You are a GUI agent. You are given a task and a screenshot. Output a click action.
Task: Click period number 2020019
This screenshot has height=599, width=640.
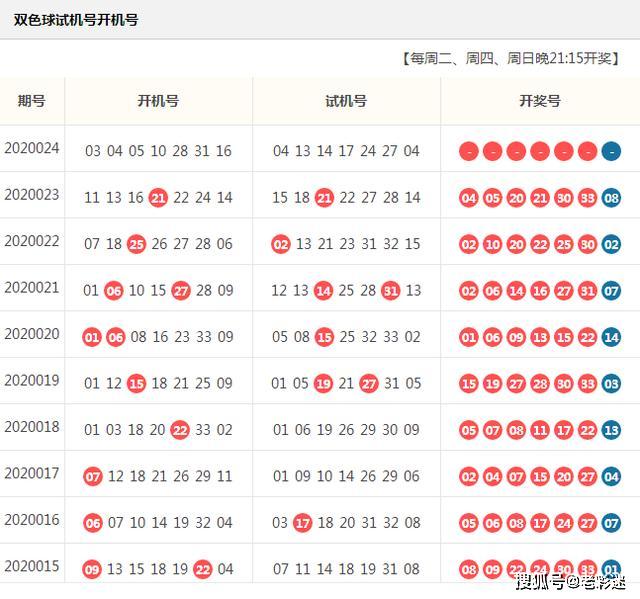[x=32, y=380]
